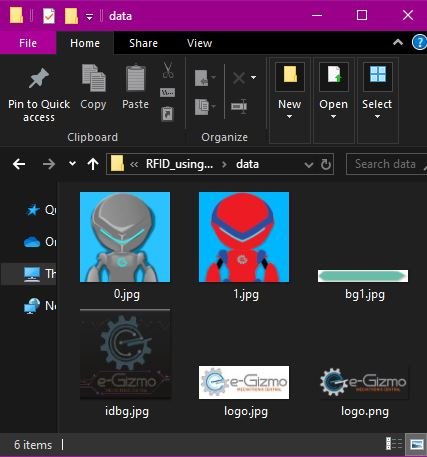This screenshot has width=427, height=457.
Task: Click the idbg.jpg file name
Action: pyautogui.click(x=127, y=411)
